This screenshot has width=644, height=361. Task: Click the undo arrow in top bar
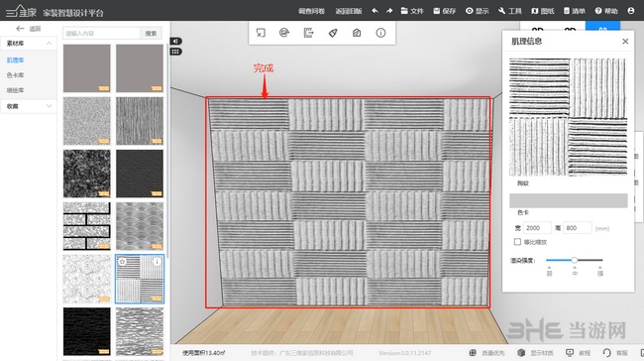[x=375, y=11]
